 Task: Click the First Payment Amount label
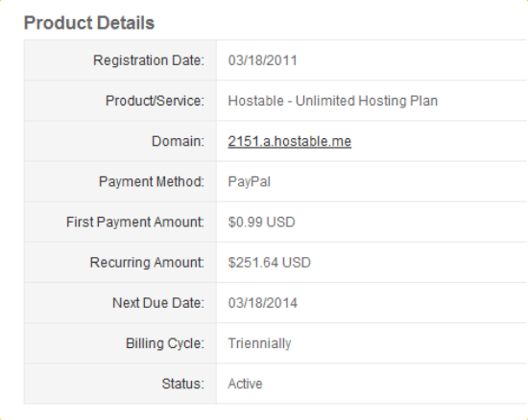click(135, 222)
